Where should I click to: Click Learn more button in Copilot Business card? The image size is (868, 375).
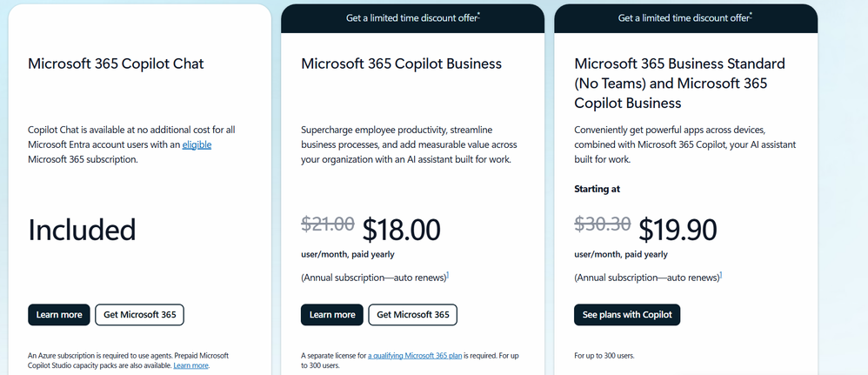[332, 315]
